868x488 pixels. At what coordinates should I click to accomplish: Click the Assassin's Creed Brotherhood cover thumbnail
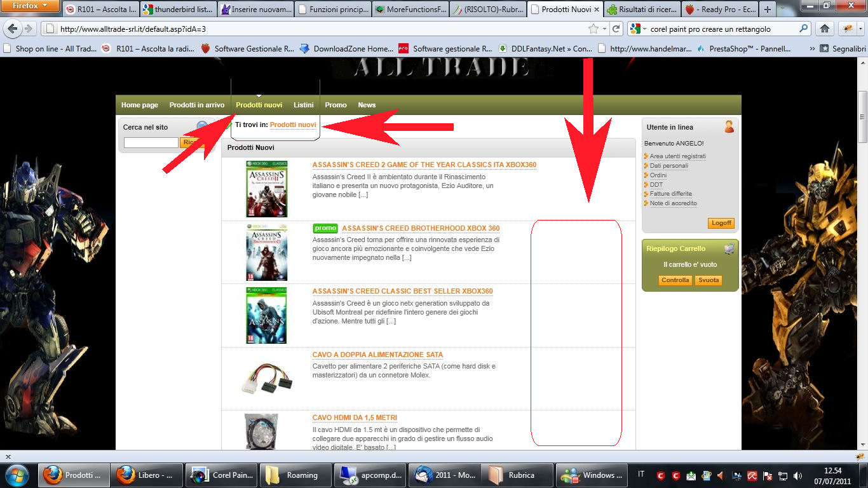coord(267,252)
